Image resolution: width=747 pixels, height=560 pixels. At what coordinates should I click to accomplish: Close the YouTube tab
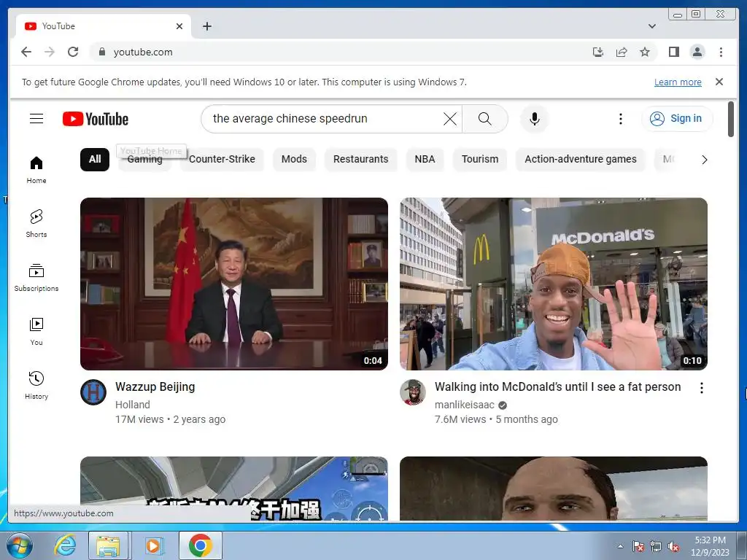(x=179, y=26)
